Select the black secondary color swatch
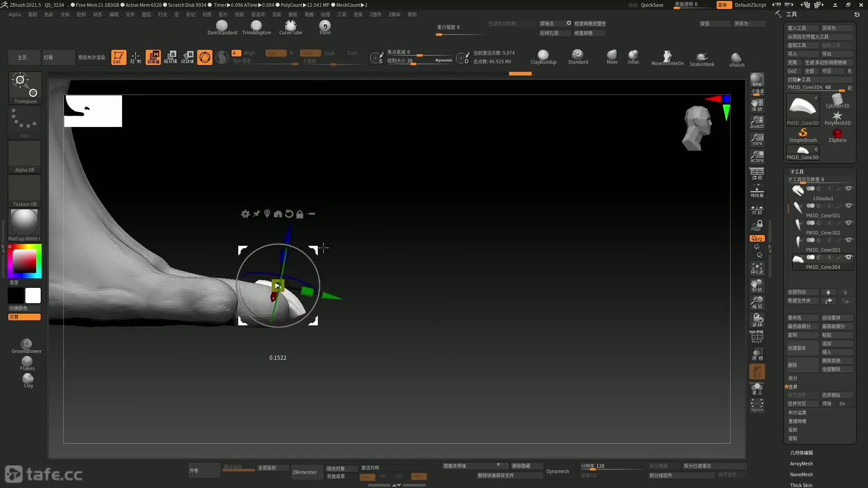Image resolution: width=868 pixels, height=488 pixels. tap(16, 296)
